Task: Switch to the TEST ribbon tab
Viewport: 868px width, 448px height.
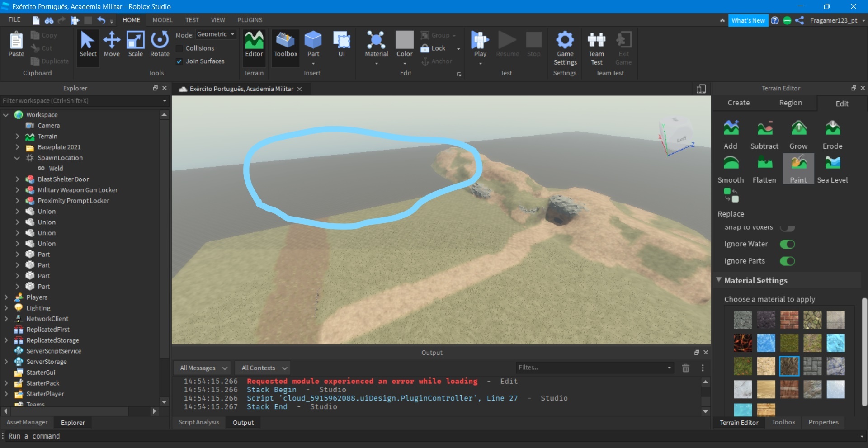Action: tap(192, 20)
